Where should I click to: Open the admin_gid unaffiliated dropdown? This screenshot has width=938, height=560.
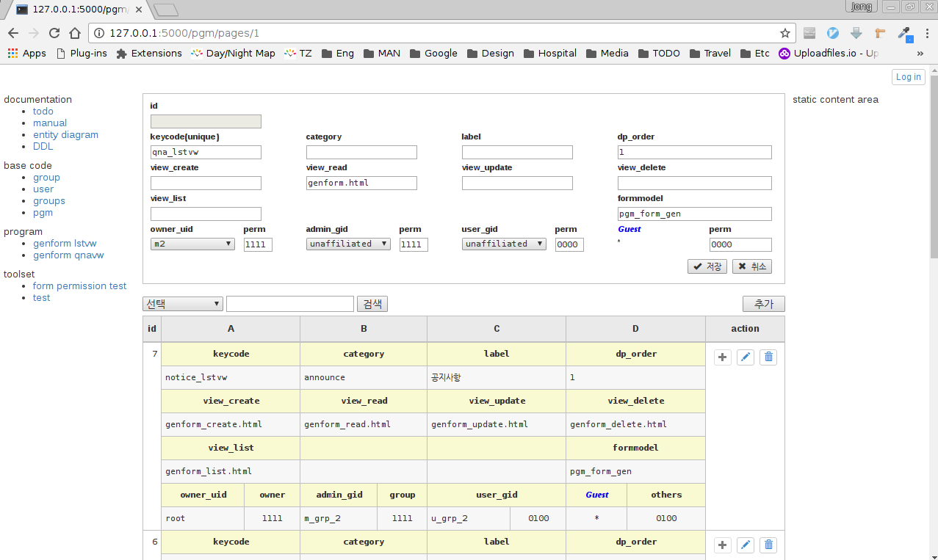[x=348, y=244]
